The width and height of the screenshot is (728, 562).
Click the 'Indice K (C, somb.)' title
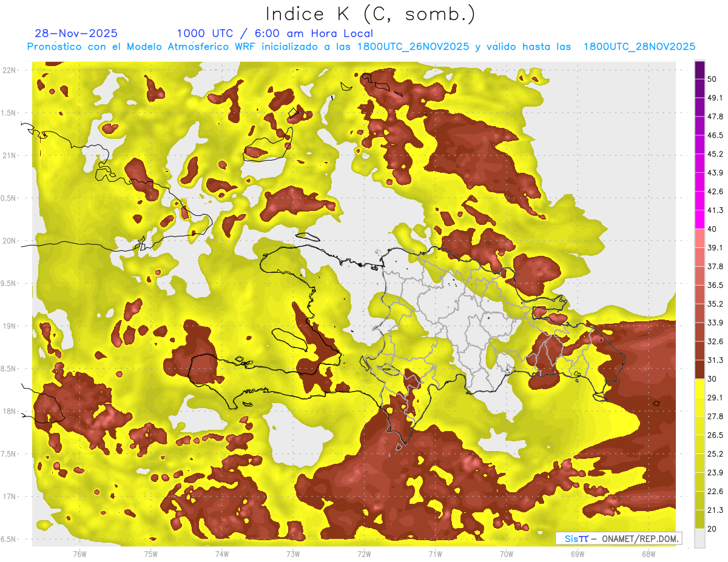(371, 14)
